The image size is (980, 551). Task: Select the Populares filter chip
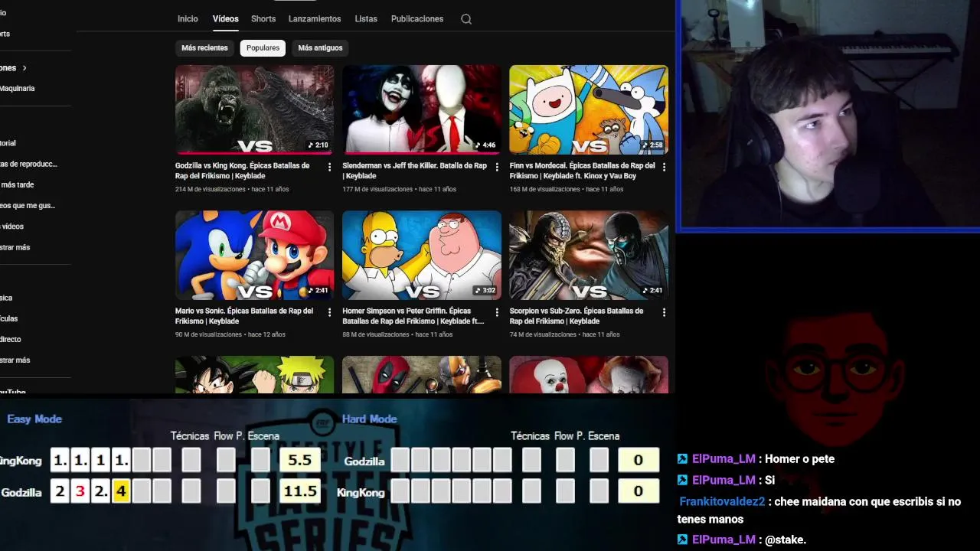(x=263, y=48)
